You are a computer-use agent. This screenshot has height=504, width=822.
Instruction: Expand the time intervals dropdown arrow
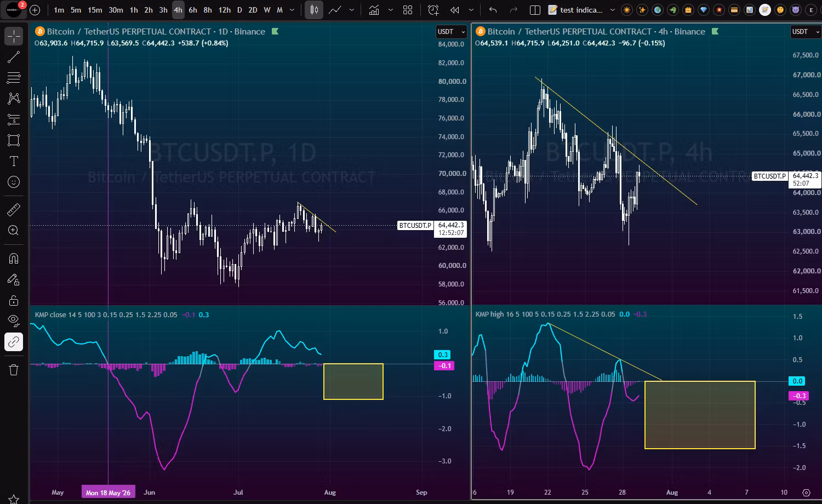[292, 10]
